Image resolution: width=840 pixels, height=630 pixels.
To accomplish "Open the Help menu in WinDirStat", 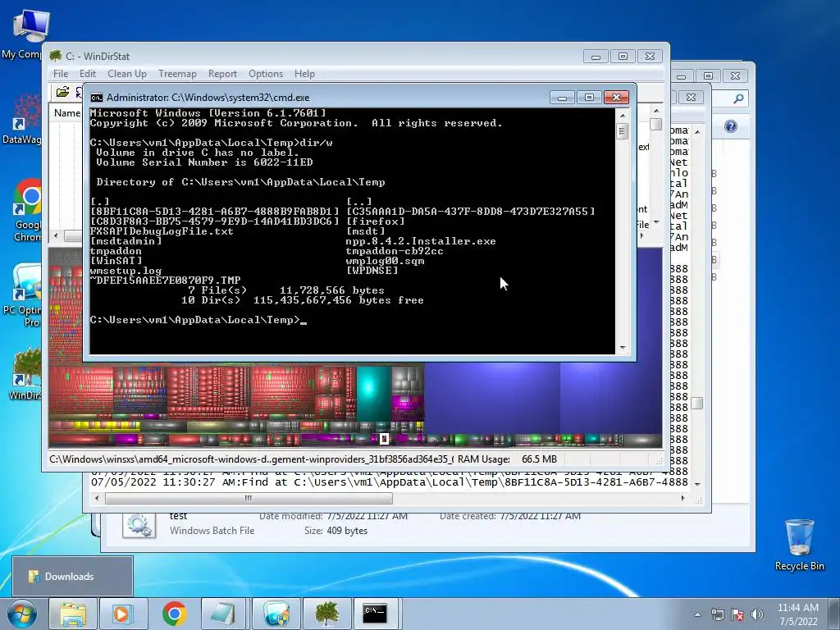I will (304, 74).
